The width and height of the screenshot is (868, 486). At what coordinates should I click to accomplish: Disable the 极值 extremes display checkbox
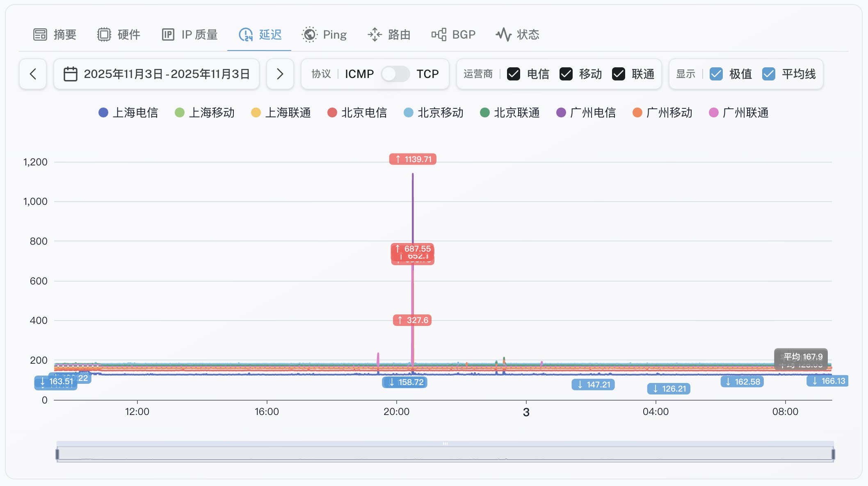pos(716,74)
